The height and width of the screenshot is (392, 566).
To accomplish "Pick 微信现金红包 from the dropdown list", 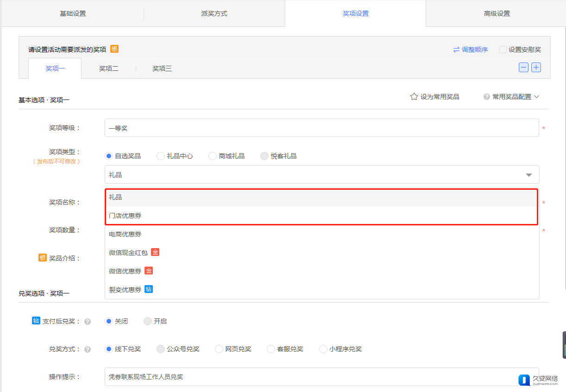I will coord(322,252).
